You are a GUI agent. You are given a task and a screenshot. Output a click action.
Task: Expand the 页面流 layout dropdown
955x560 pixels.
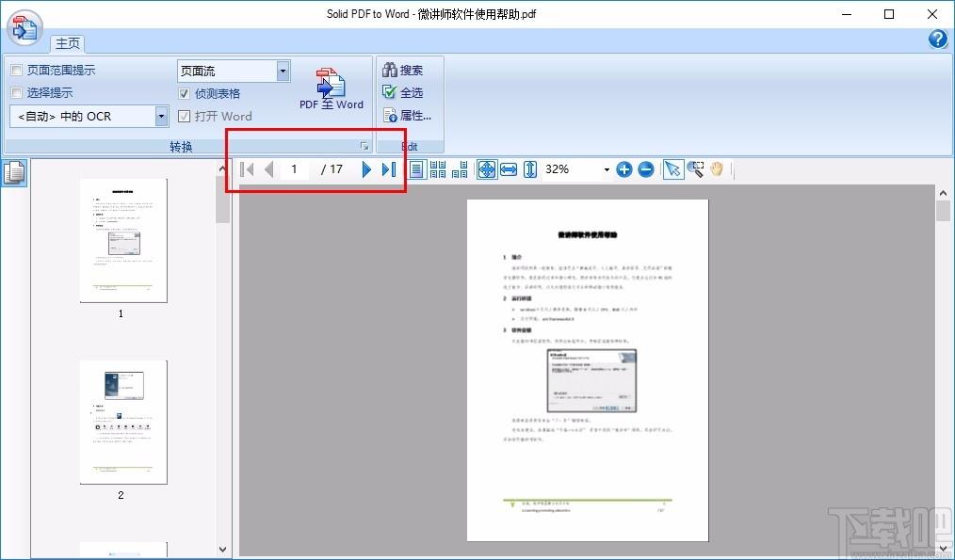pyautogui.click(x=283, y=72)
